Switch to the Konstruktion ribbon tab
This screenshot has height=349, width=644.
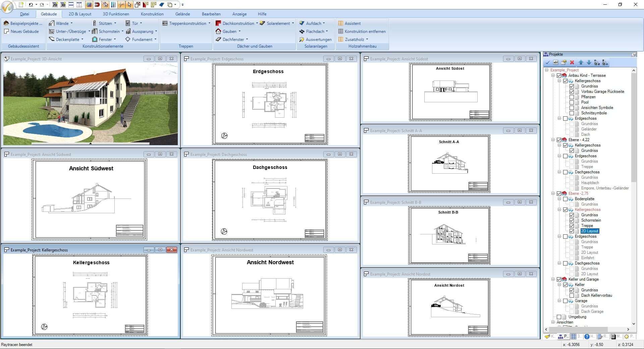tap(152, 14)
